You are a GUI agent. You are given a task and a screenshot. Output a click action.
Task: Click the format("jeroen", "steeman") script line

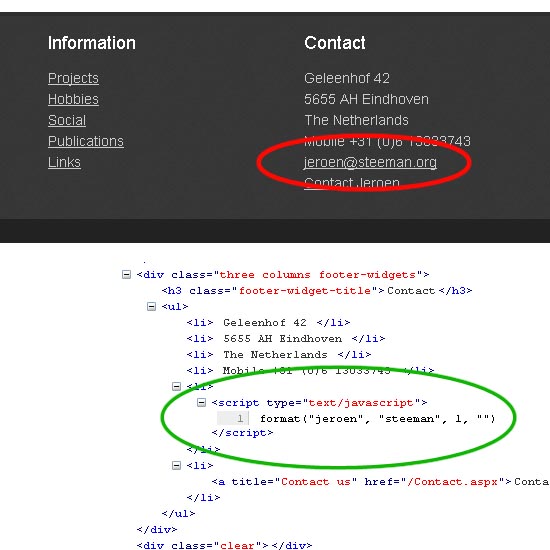pyautogui.click(x=378, y=419)
